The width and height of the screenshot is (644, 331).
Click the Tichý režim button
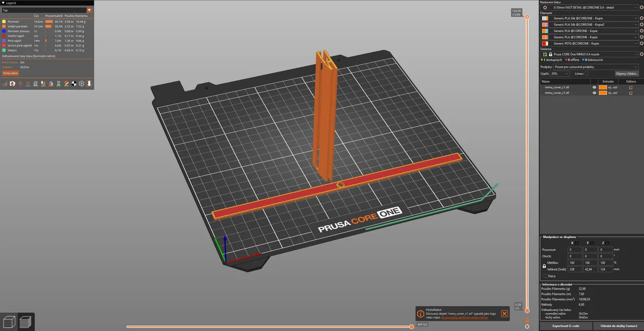click(x=10, y=73)
